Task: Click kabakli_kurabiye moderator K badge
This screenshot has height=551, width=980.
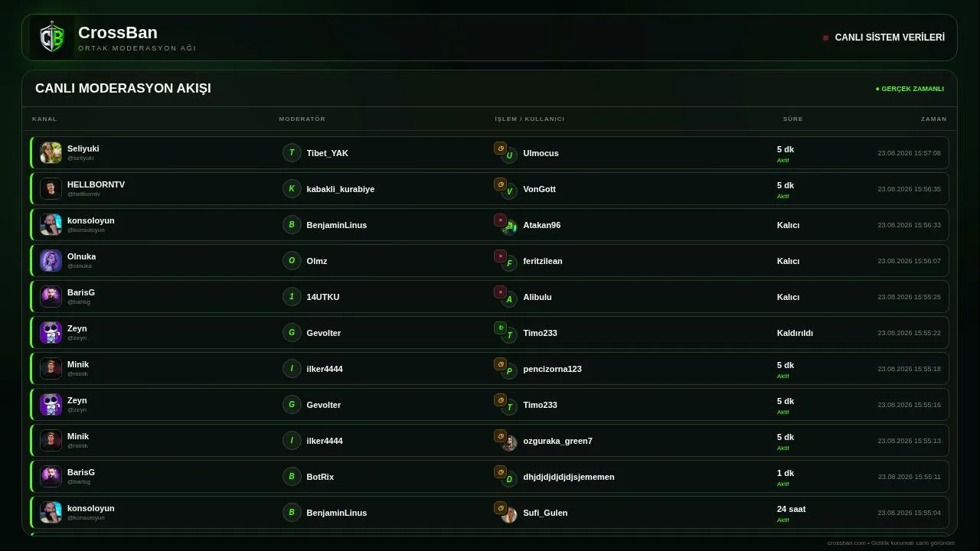Action: 292,188
